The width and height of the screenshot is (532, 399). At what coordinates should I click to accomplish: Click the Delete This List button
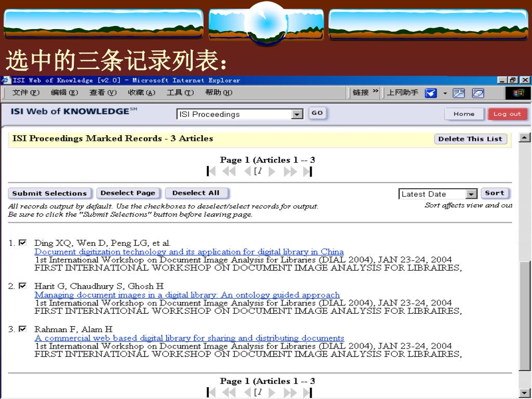click(x=470, y=139)
